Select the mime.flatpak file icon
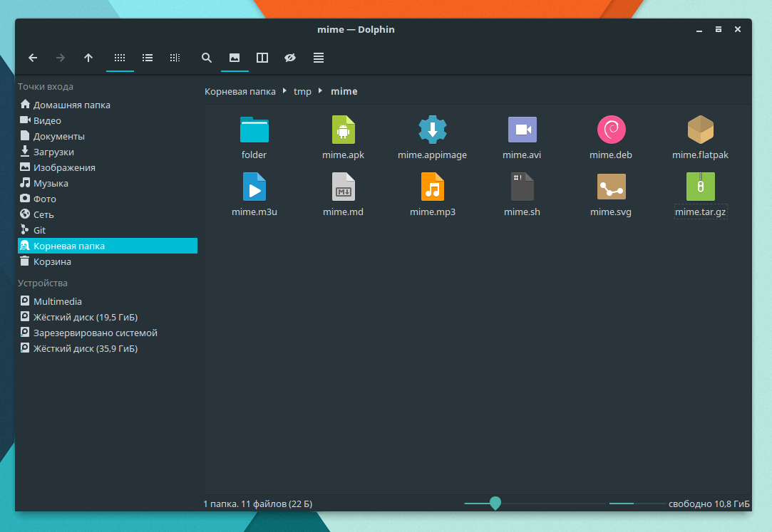Image resolution: width=772 pixels, height=532 pixels. (700, 130)
